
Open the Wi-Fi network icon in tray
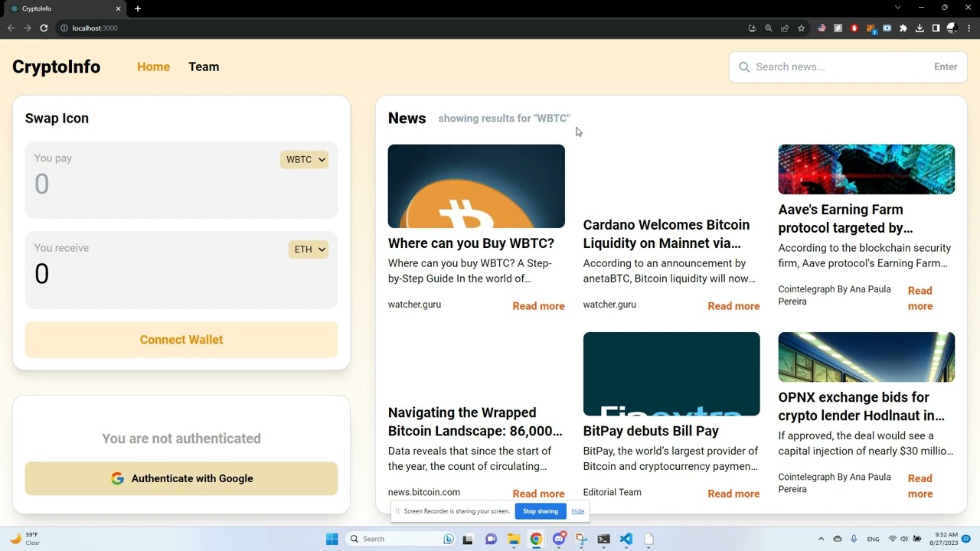pyautogui.click(x=892, y=539)
